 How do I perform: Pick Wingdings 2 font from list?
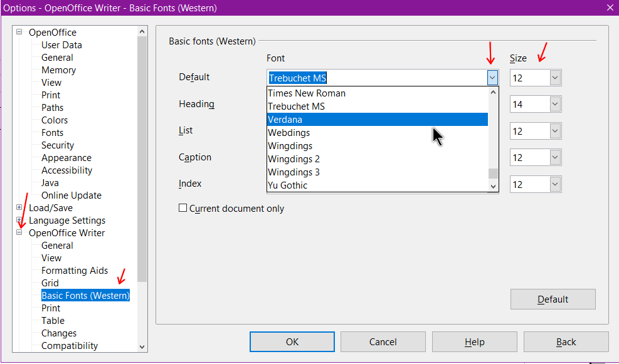point(378,159)
